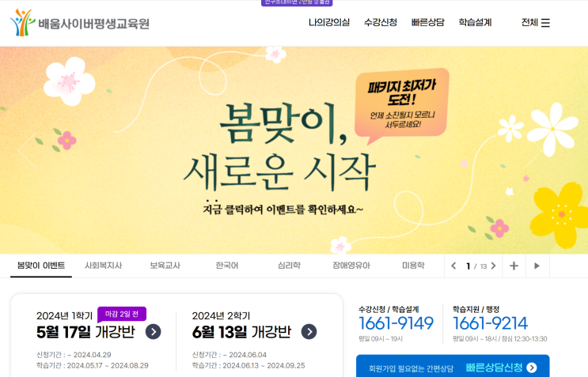Go to previous banner with left arrow

tap(28, 150)
